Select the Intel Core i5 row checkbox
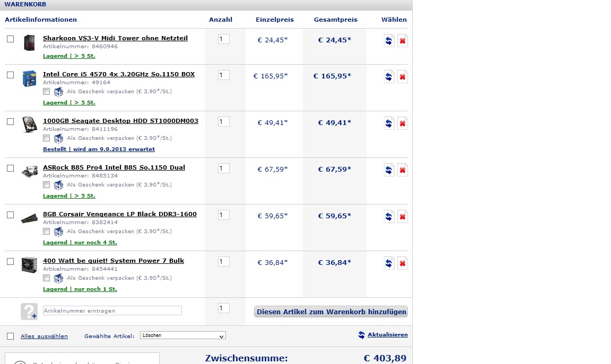 point(11,75)
